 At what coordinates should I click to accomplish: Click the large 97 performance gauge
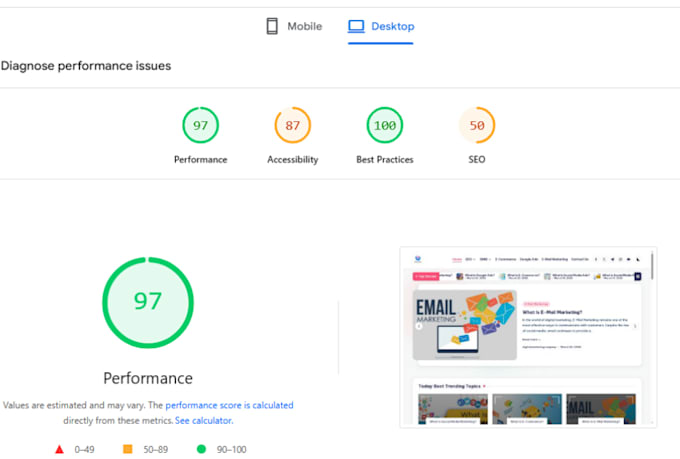(148, 302)
